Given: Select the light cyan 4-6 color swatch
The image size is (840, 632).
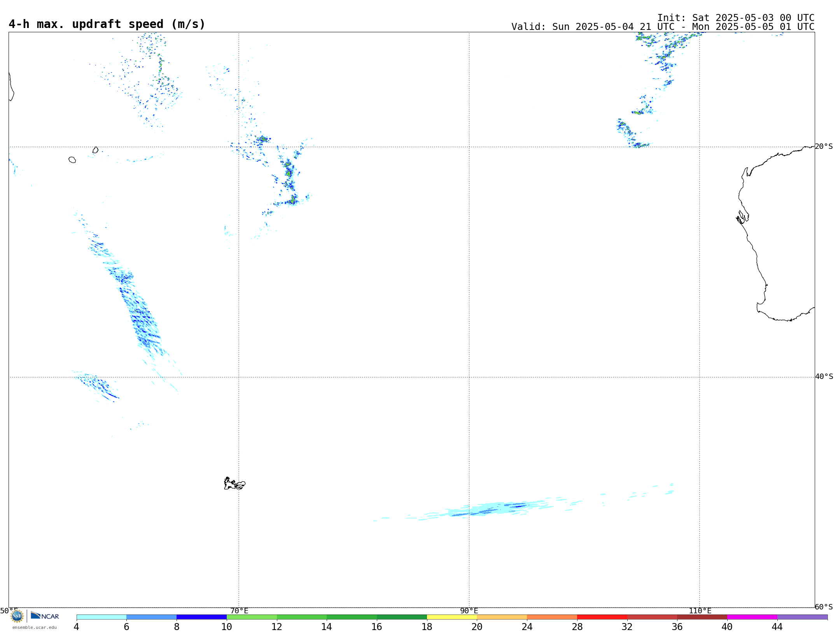Looking at the screenshot, I should [101, 617].
